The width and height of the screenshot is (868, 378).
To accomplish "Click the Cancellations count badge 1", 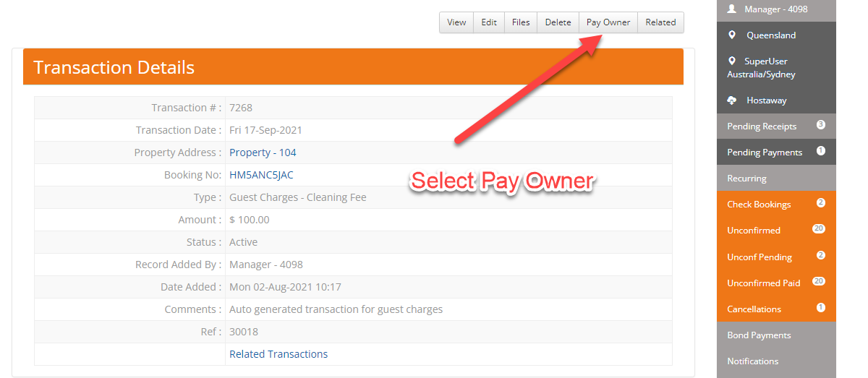I will point(821,307).
